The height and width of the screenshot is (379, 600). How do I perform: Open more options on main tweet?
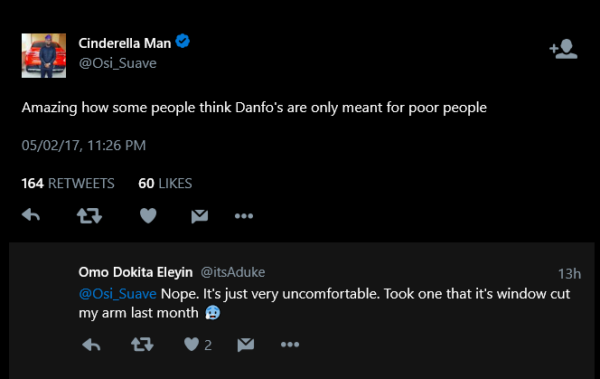tap(244, 216)
